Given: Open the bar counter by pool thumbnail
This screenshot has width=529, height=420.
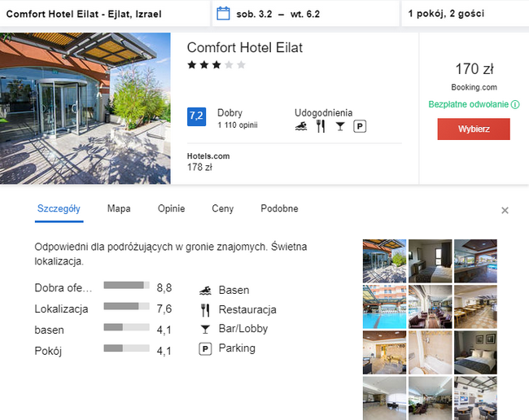Looking at the screenshot, I should tap(475, 261).
